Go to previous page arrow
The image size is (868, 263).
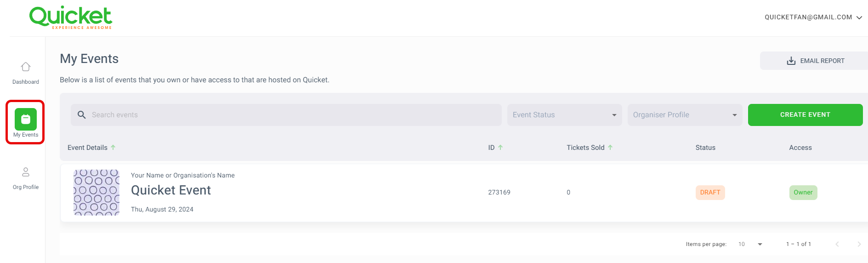(x=837, y=244)
